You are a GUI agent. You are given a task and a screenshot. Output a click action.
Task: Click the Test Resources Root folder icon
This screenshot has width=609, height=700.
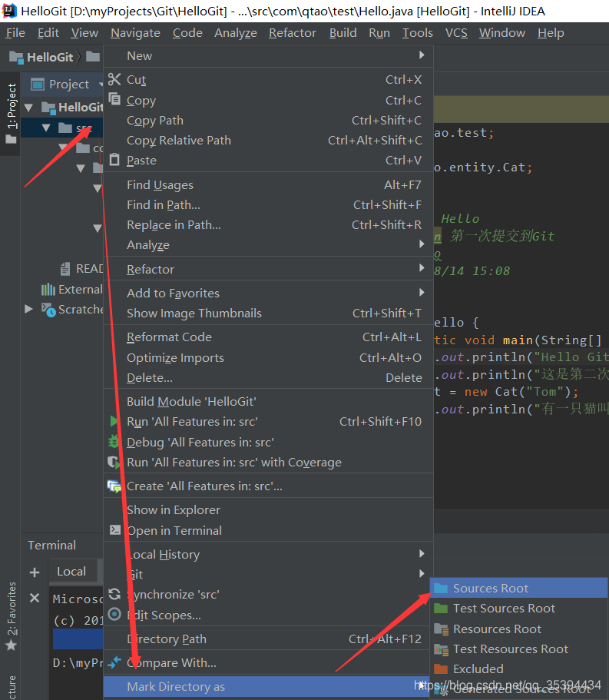(442, 649)
